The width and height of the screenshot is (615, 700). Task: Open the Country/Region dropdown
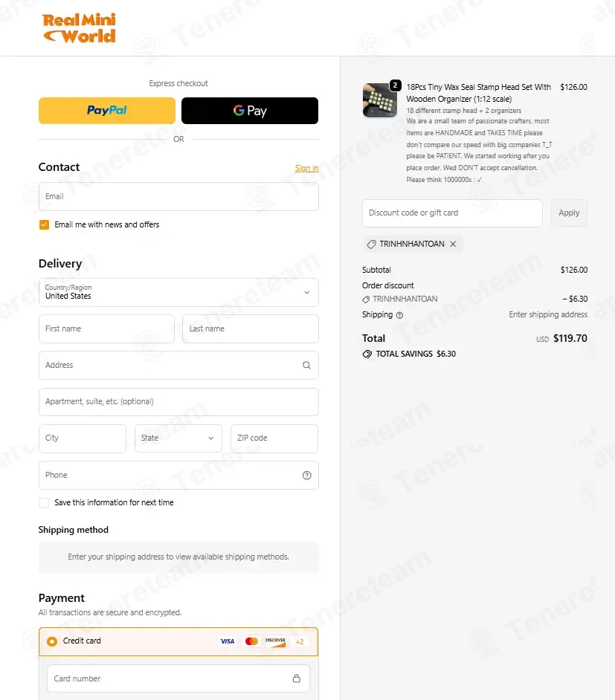178,293
